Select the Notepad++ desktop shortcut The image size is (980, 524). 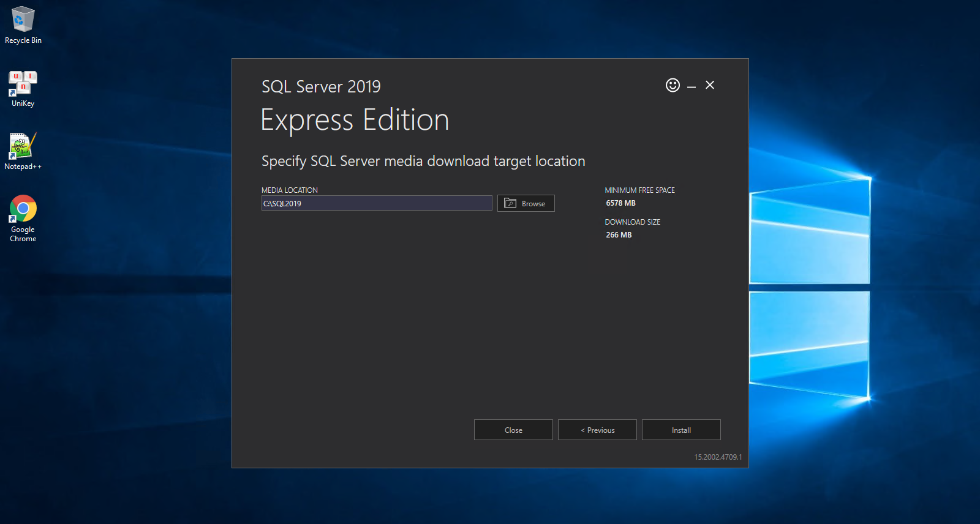(23, 151)
